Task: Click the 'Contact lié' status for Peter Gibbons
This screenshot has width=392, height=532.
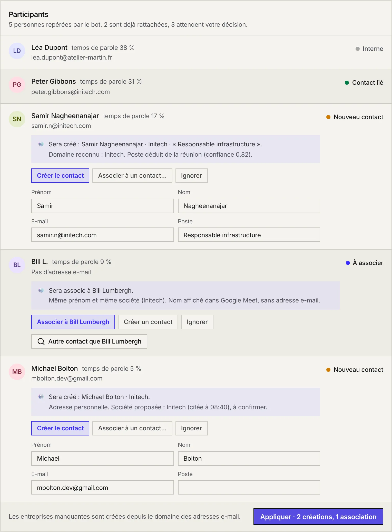Action: [x=364, y=83]
